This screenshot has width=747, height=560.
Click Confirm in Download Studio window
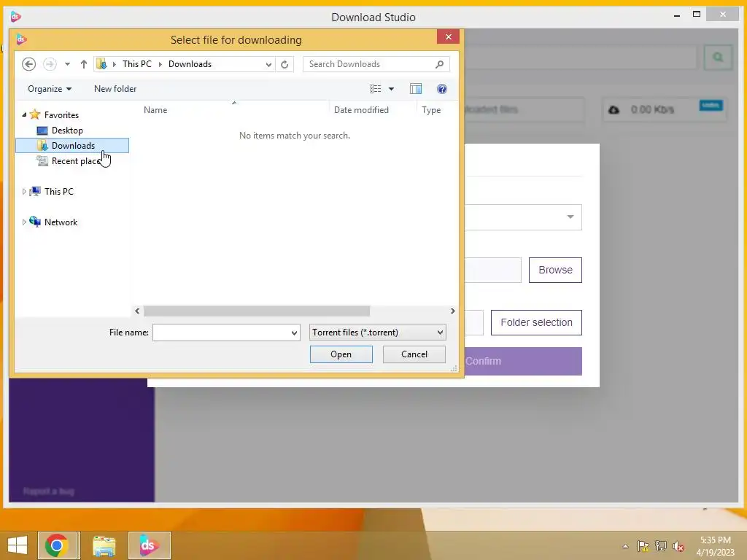pos(523,361)
